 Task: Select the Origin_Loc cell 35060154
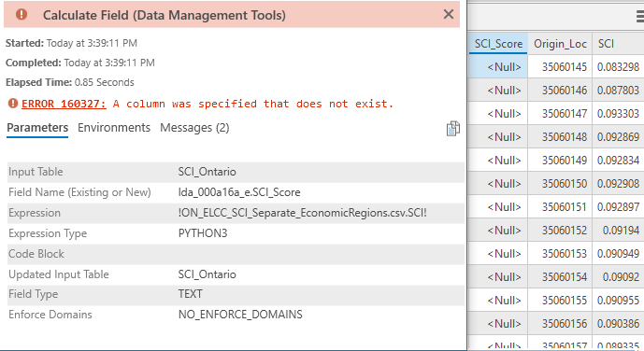pyautogui.click(x=560, y=277)
